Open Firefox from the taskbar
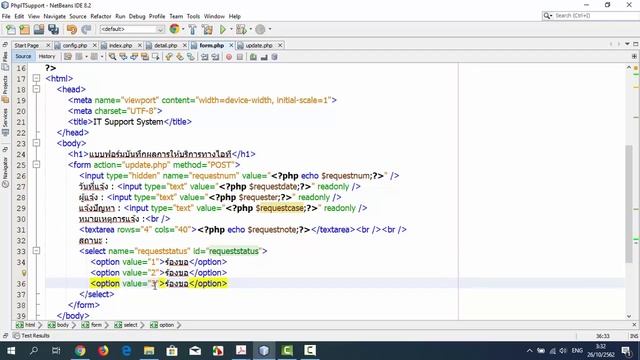The image size is (640, 360). 103,351
